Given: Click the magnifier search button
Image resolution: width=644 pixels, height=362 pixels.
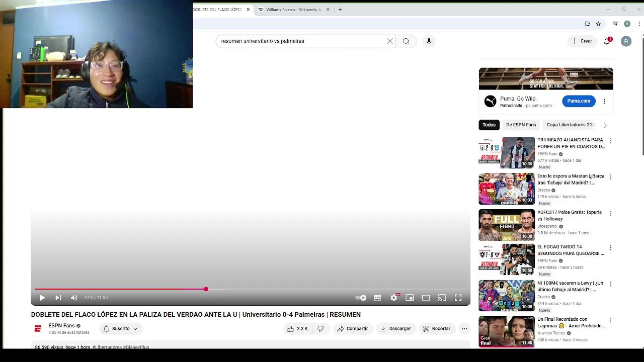Looking at the screenshot, I should pyautogui.click(x=406, y=41).
